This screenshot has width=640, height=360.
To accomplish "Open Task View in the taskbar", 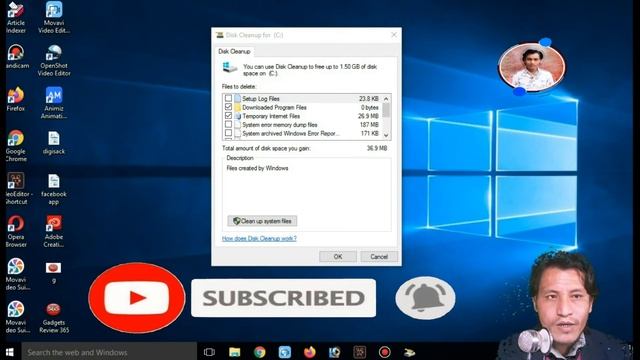I will (209, 352).
